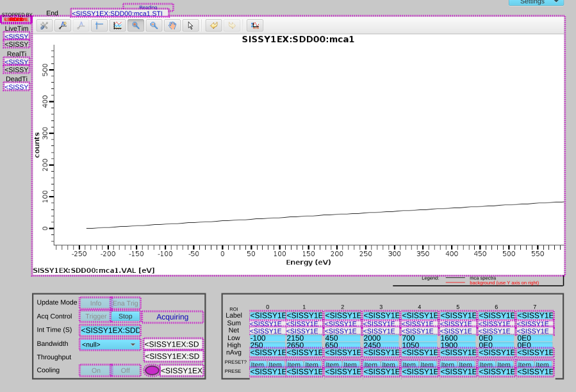
Task: Click the ROI 4 Low field showing 700
Action: coord(420,338)
